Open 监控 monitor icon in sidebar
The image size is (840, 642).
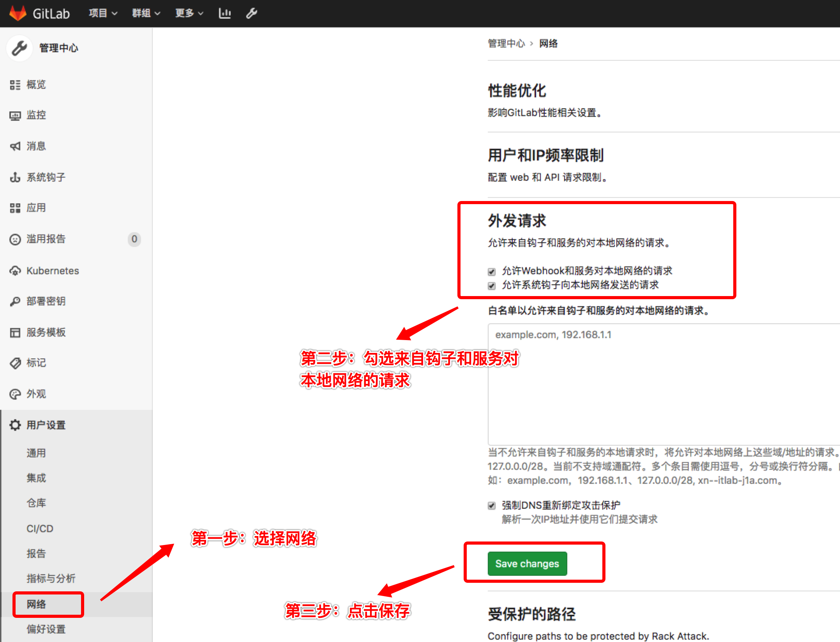click(x=15, y=116)
